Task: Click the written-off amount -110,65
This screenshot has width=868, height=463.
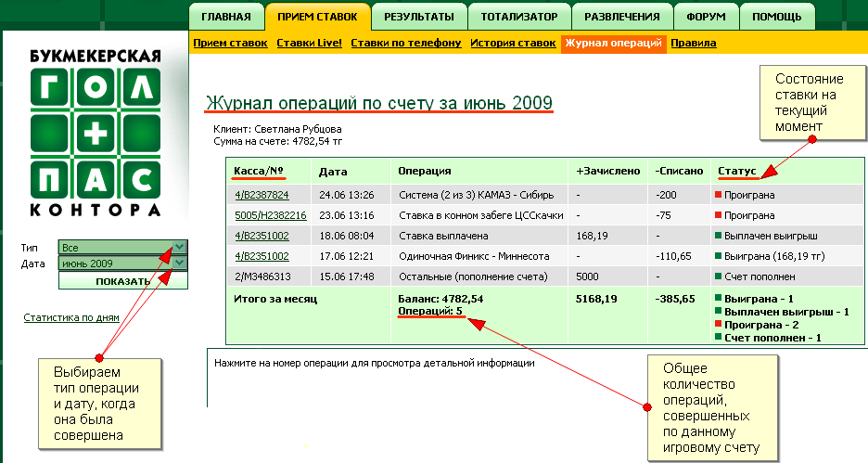Action: [672, 256]
